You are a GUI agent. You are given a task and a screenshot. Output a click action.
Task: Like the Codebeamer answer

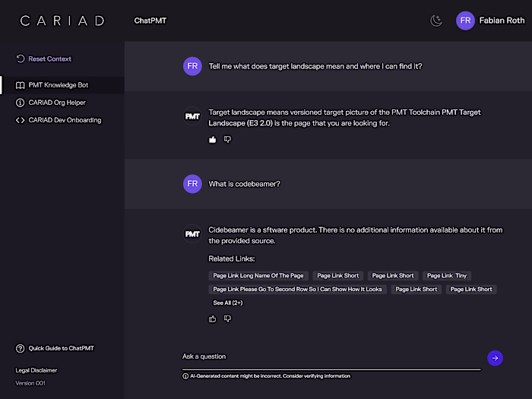pyautogui.click(x=212, y=318)
